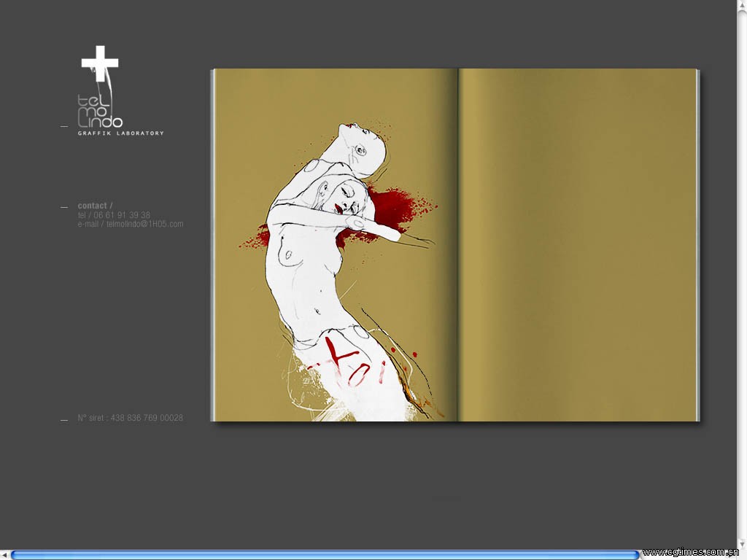Click the book's center spine
Image resolution: width=747 pixels, height=560 pixels.
click(x=457, y=245)
